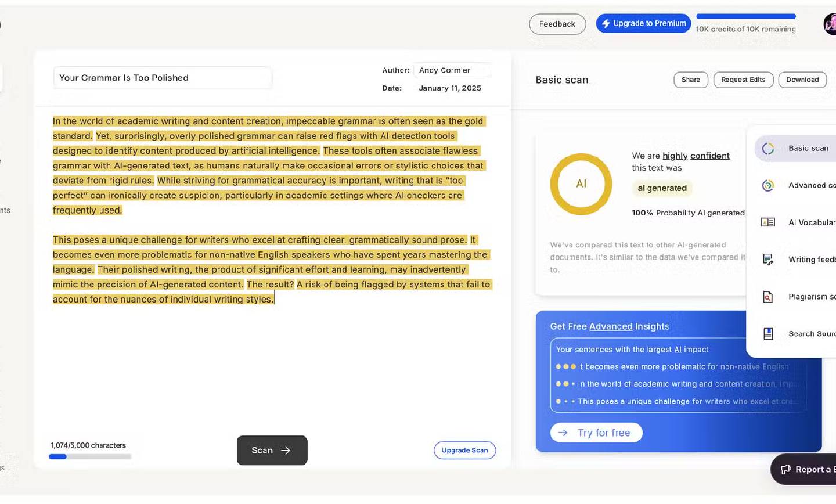Click the Upgrade Scan button
This screenshot has width=836, height=504.
(464, 450)
